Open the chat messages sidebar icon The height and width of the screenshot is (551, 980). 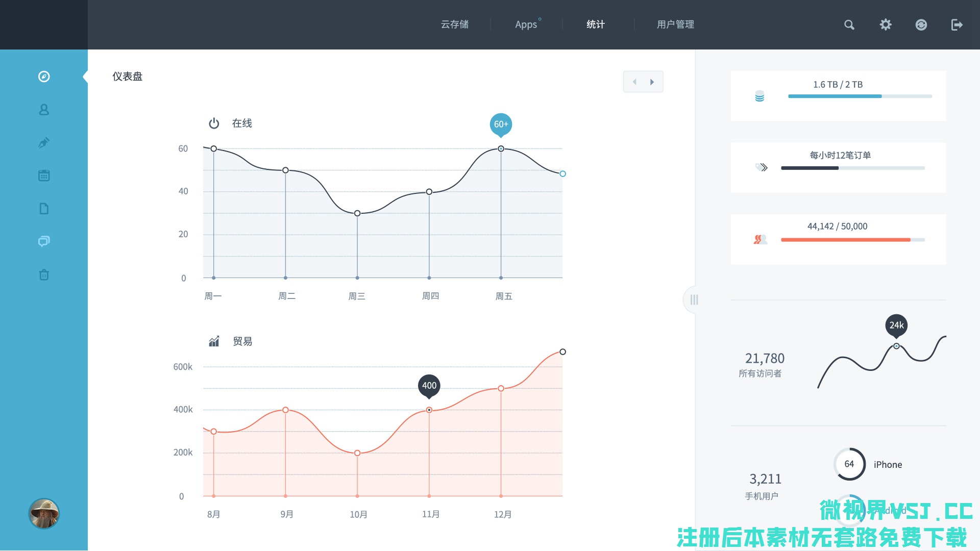(x=44, y=241)
